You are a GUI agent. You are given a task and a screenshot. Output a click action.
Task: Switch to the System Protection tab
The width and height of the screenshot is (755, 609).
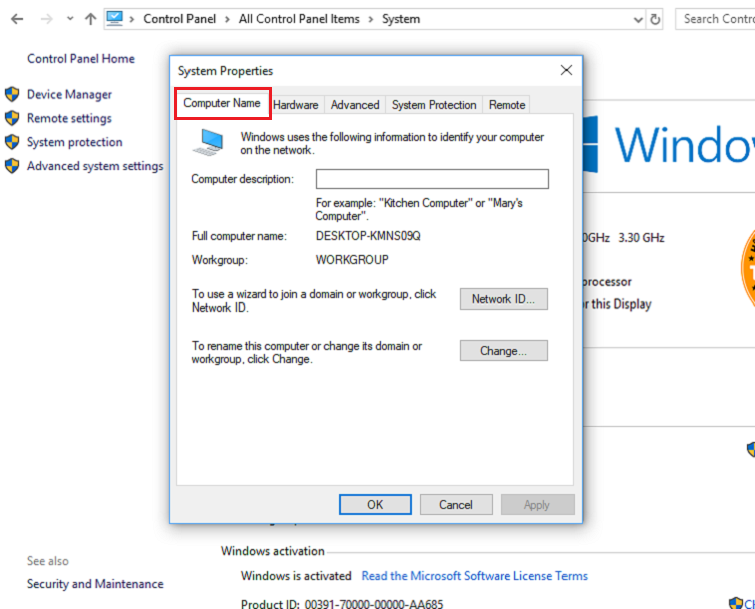[433, 105]
